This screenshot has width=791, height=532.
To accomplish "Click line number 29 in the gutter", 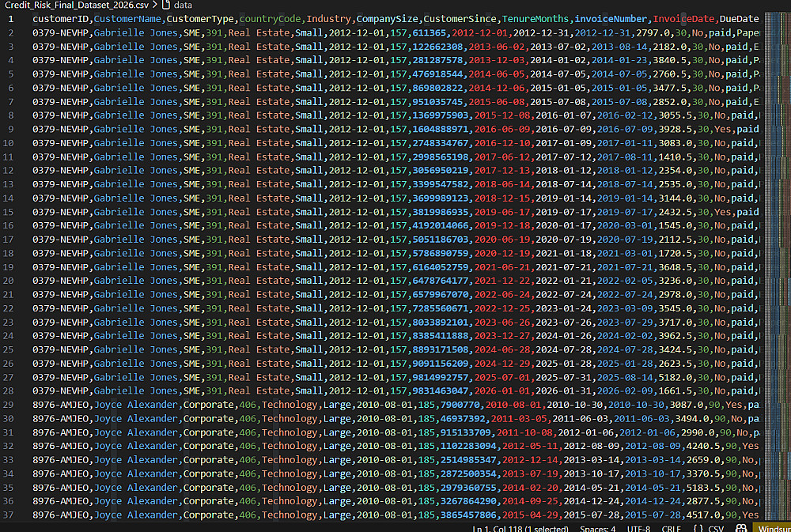I will pyautogui.click(x=8, y=405).
